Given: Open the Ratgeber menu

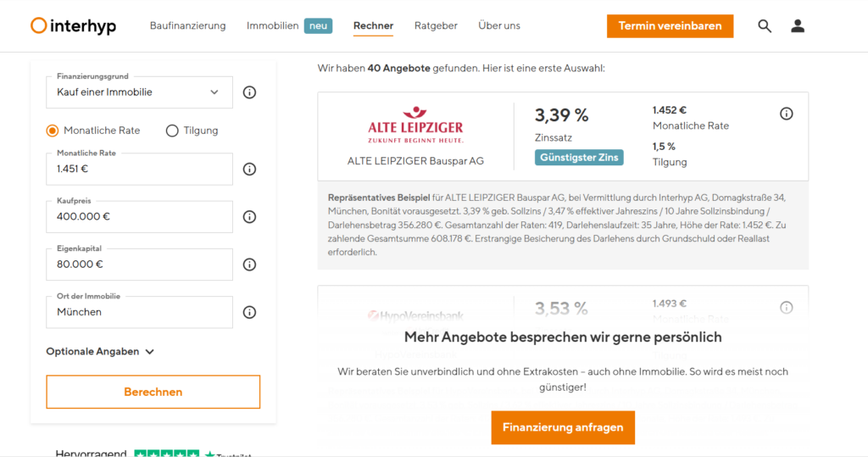Looking at the screenshot, I should pos(436,26).
